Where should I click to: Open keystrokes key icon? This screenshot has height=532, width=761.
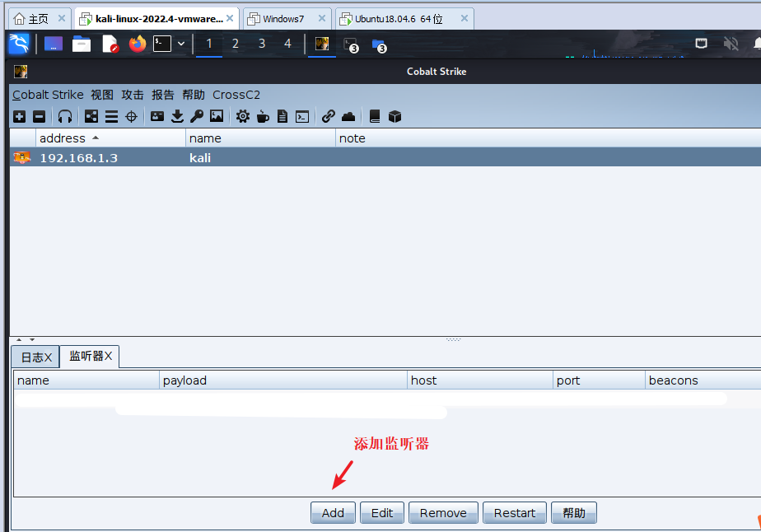click(197, 116)
